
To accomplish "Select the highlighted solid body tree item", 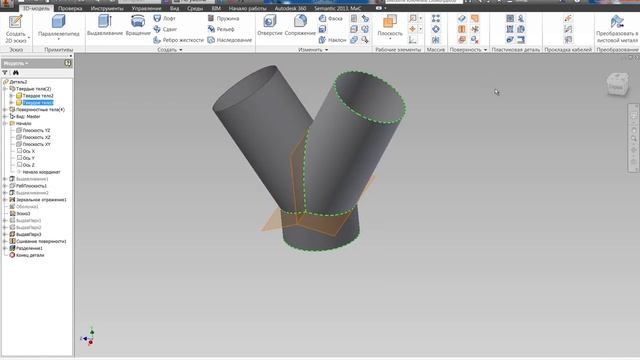I will click(38, 102).
